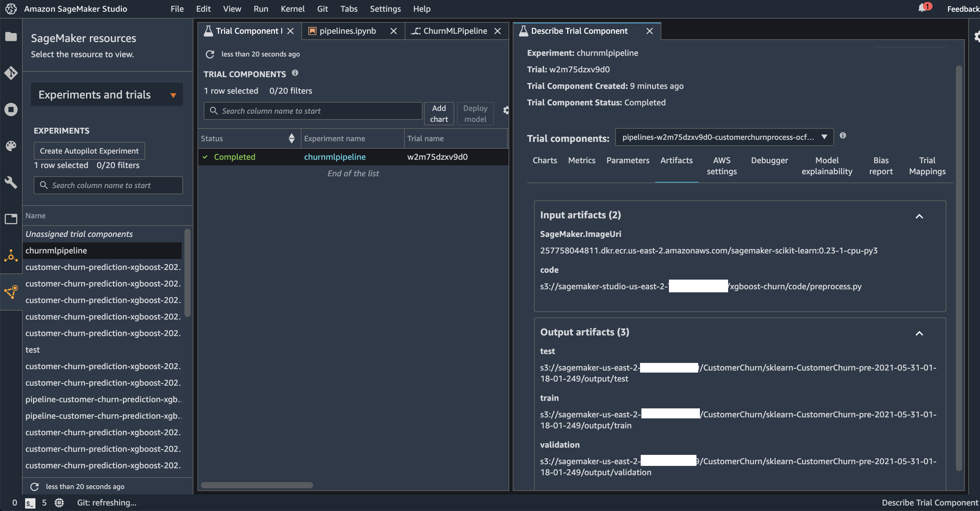Viewport: 980px width, 511px height.
Task: Open the churnmlpipeline experiment link
Action: coord(334,156)
